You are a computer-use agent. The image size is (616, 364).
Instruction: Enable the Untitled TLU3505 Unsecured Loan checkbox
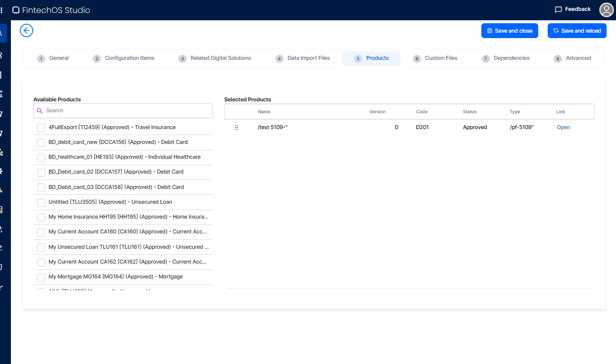pyautogui.click(x=41, y=203)
